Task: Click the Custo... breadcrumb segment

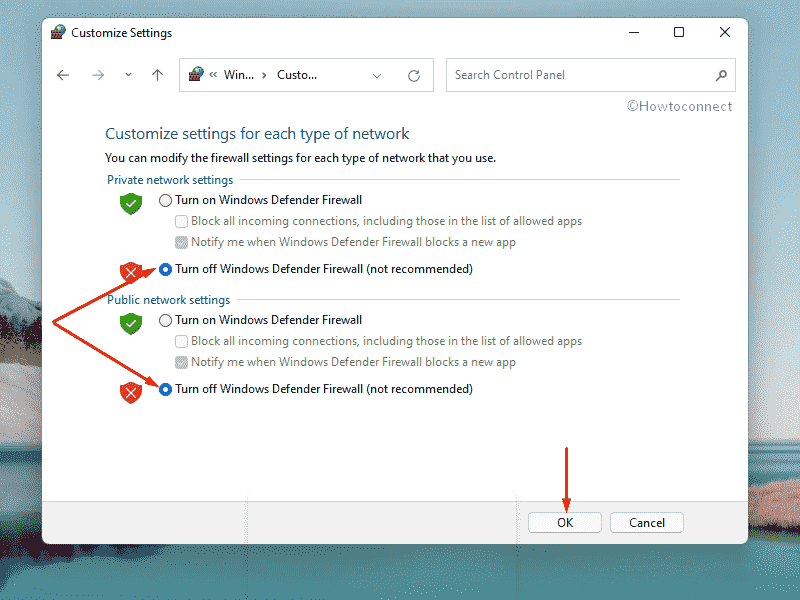Action: pyautogui.click(x=297, y=75)
